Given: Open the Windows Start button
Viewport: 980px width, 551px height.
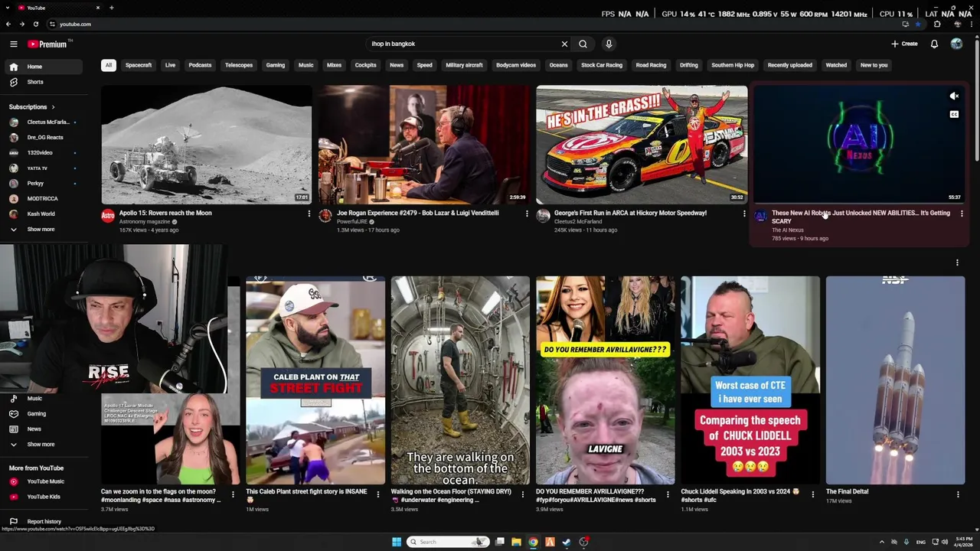Looking at the screenshot, I should click(x=397, y=542).
